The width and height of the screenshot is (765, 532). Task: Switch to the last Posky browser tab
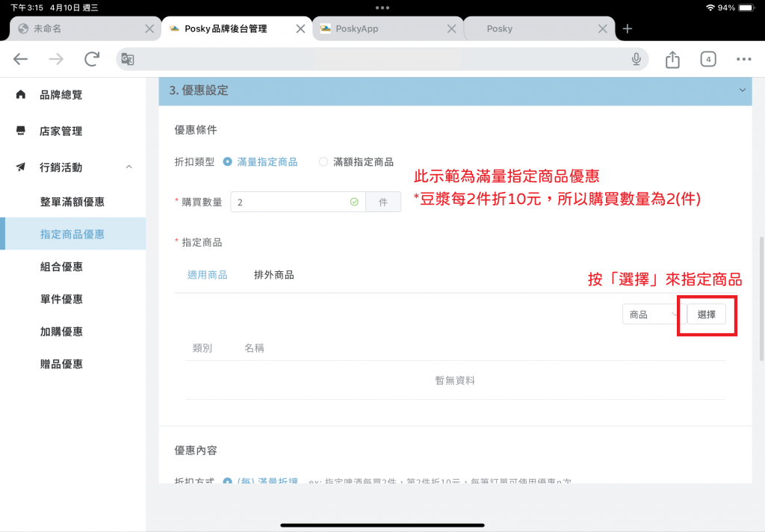(x=539, y=29)
